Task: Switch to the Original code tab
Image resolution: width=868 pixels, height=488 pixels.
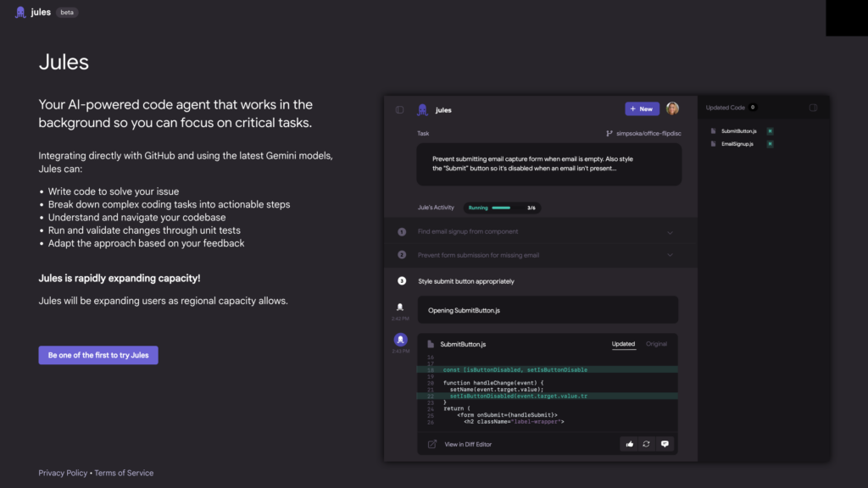Action: (x=657, y=344)
